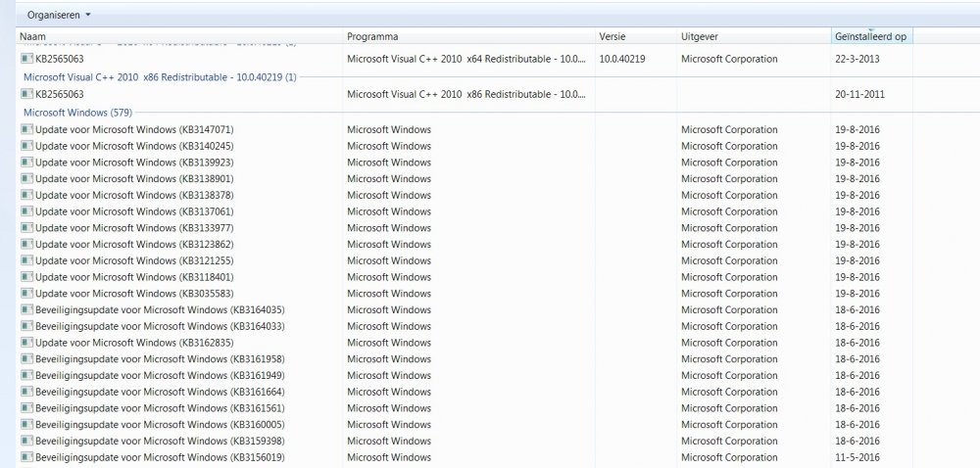Collapse the Microsoft Windows (579) group

click(x=77, y=113)
